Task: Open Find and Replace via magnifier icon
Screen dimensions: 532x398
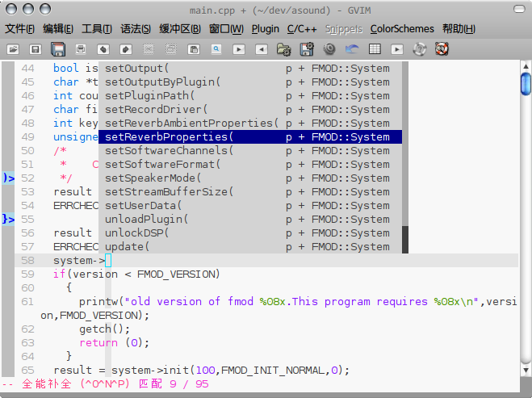Action: (x=216, y=49)
